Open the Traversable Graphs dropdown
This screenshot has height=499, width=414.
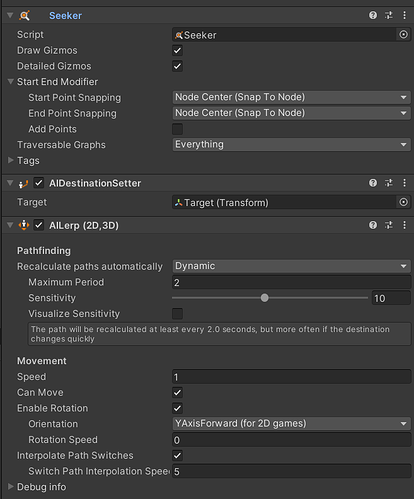[x=291, y=145]
